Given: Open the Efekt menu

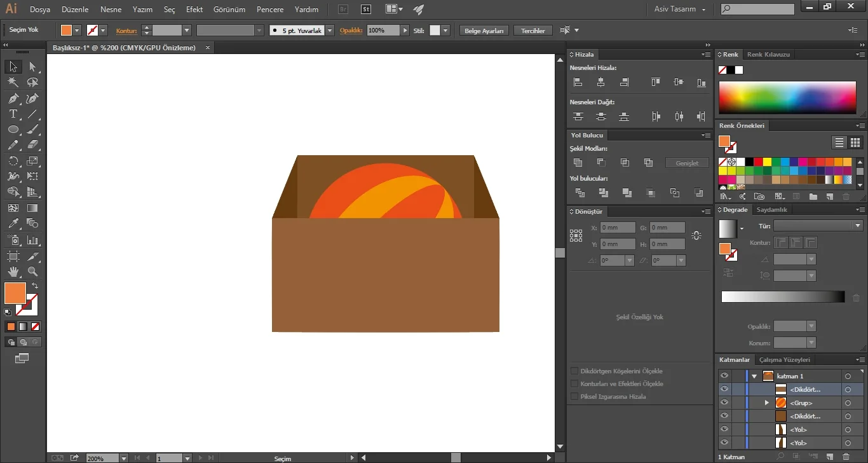Looking at the screenshot, I should coord(194,10).
